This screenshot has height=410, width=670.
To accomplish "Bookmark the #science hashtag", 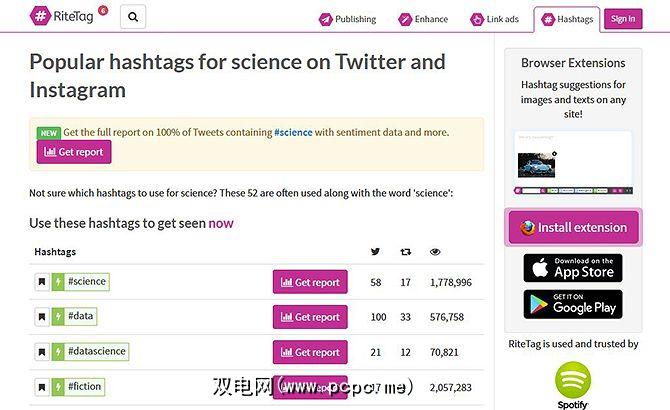I will pyautogui.click(x=42, y=282).
